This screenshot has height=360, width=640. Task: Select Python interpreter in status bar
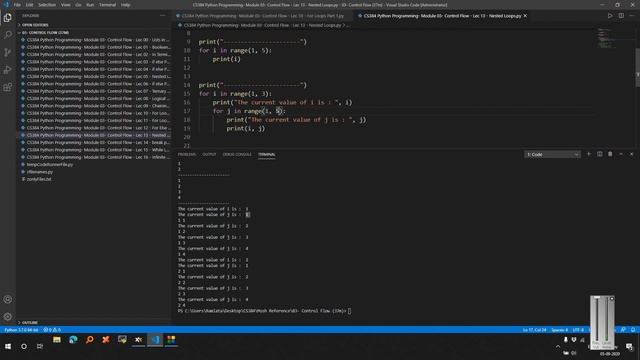pos(21,330)
